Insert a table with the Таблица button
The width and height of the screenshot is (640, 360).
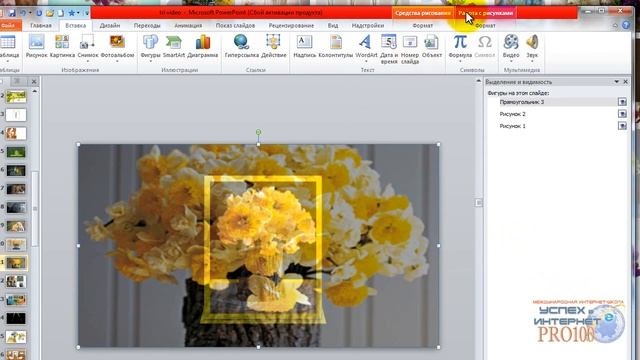click(x=8, y=47)
